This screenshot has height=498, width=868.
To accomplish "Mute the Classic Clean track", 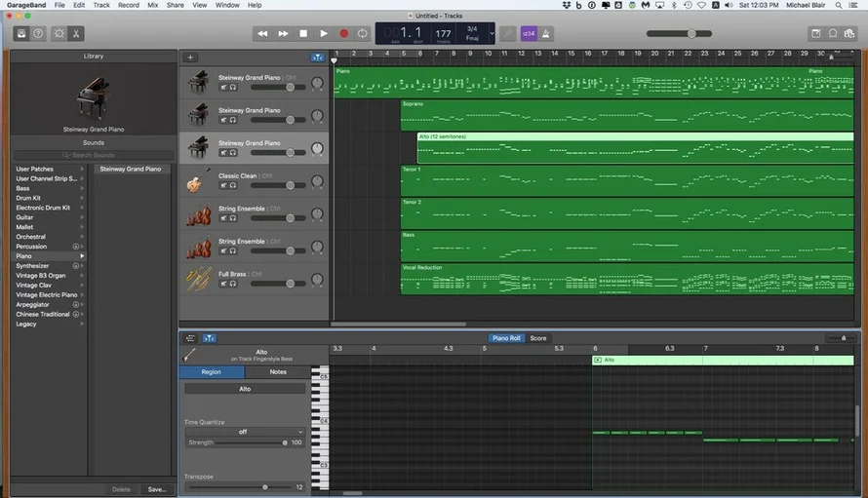I will [223, 185].
